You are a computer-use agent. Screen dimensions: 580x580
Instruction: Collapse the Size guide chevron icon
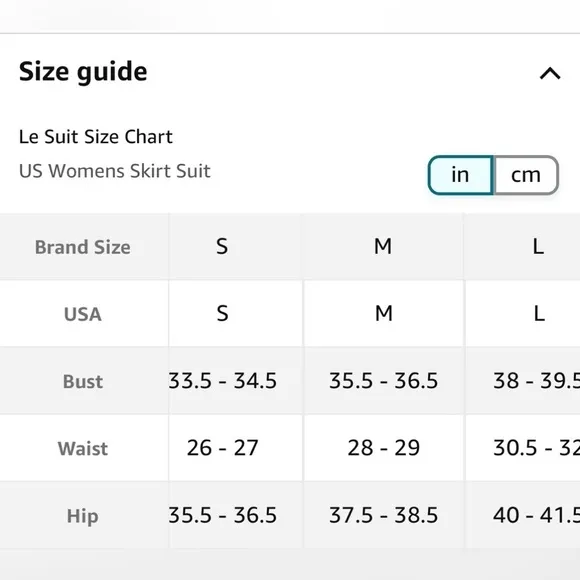pyautogui.click(x=550, y=73)
